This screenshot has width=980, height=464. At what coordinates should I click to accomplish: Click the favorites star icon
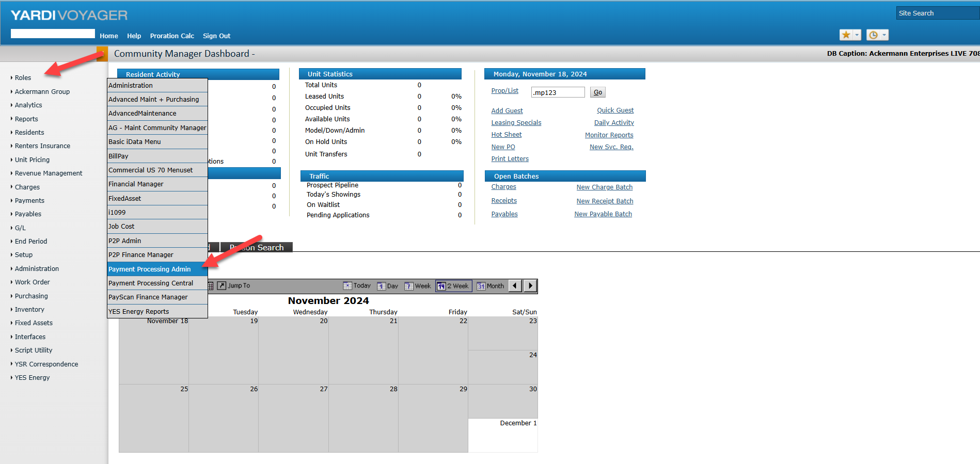click(846, 35)
